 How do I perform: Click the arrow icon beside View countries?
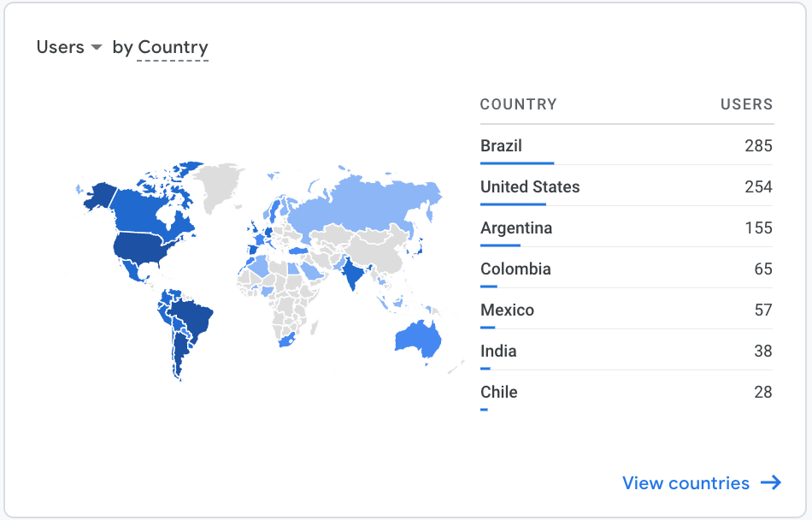pyautogui.click(x=771, y=483)
